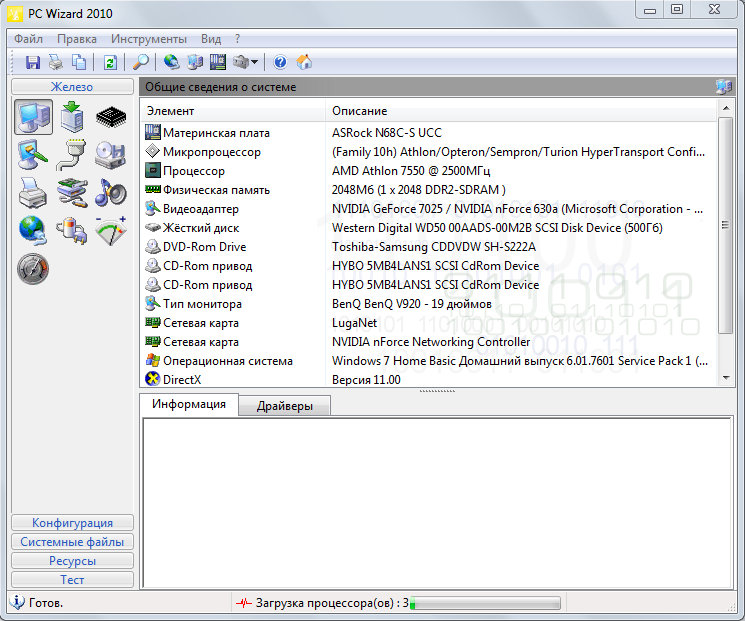Screen dimensions: 745x621
Task: Open the Ресурсы section
Action: tap(72, 561)
